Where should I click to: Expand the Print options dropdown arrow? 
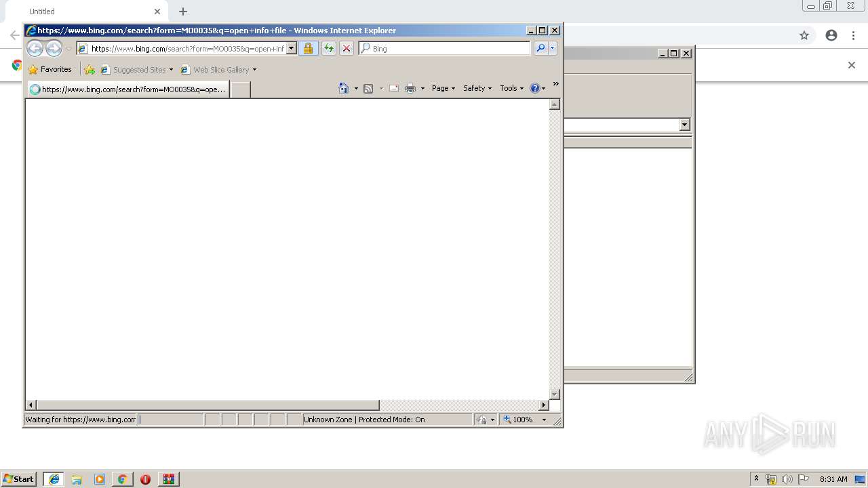click(x=422, y=88)
